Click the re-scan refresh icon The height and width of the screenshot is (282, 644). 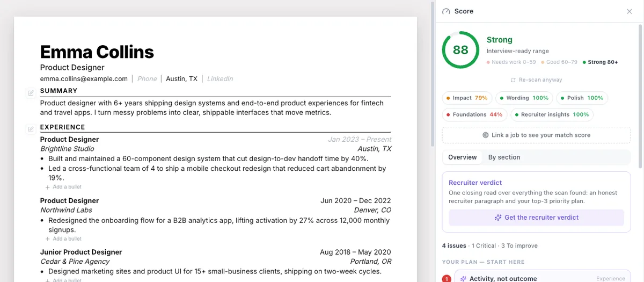pyautogui.click(x=513, y=80)
